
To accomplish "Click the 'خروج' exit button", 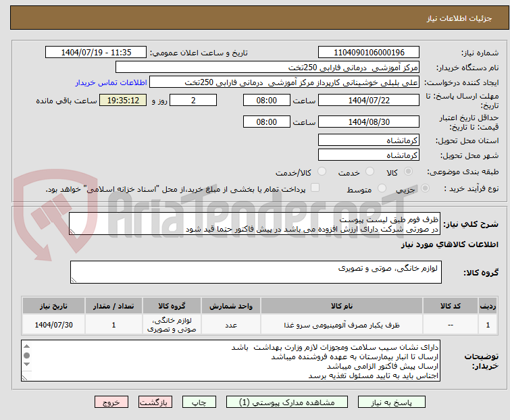I will point(111,402).
